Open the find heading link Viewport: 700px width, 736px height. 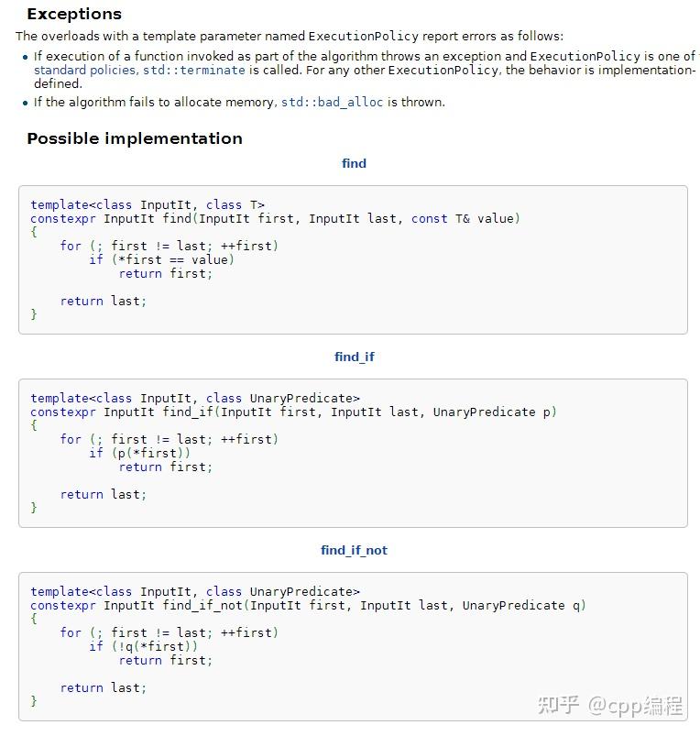(x=354, y=163)
